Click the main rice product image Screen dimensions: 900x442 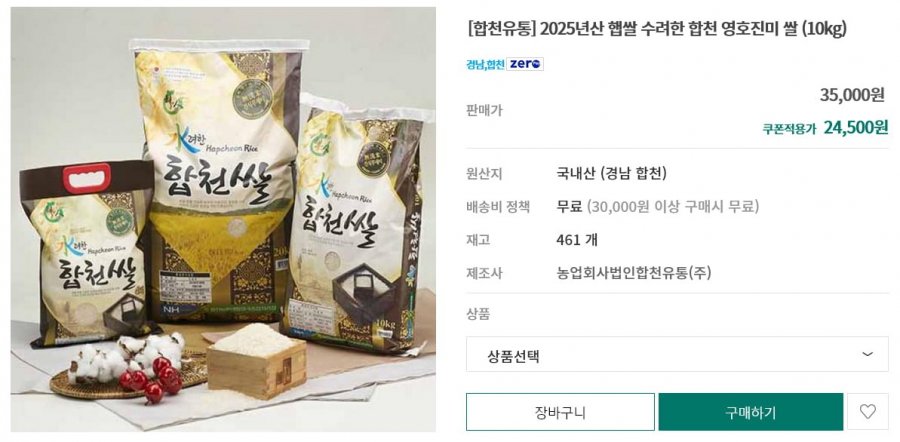coord(223,219)
